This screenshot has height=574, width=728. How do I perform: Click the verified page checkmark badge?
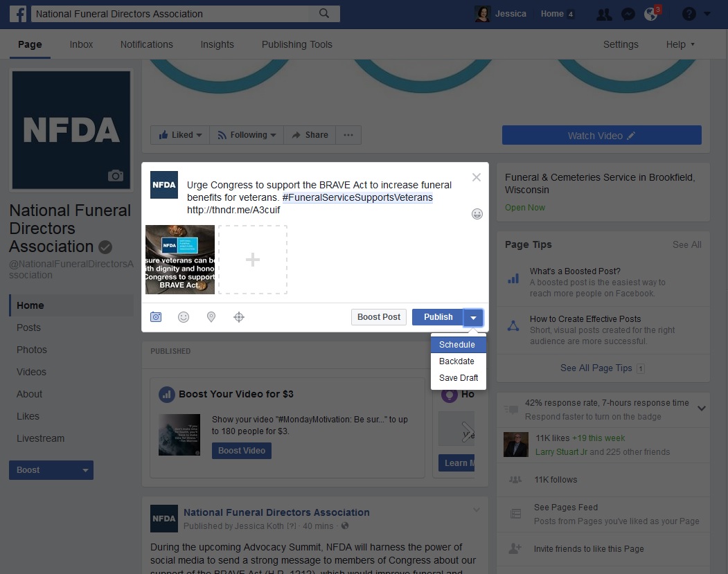pyautogui.click(x=105, y=247)
